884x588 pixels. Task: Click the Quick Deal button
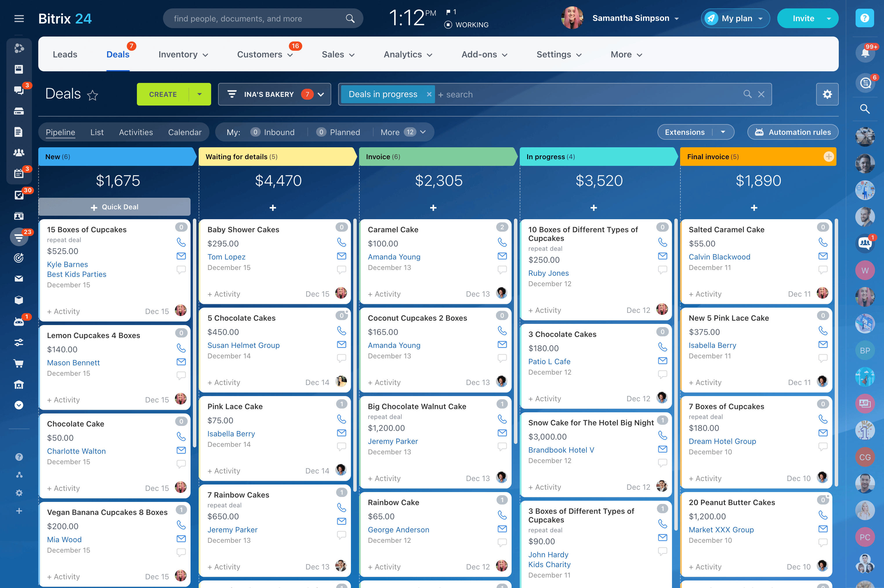[x=114, y=207]
